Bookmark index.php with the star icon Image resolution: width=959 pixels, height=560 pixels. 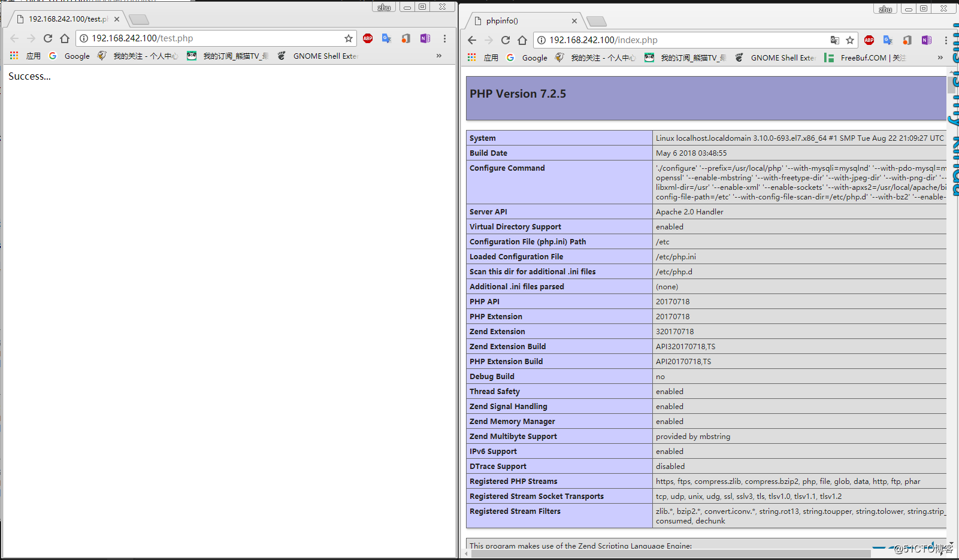click(850, 40)
